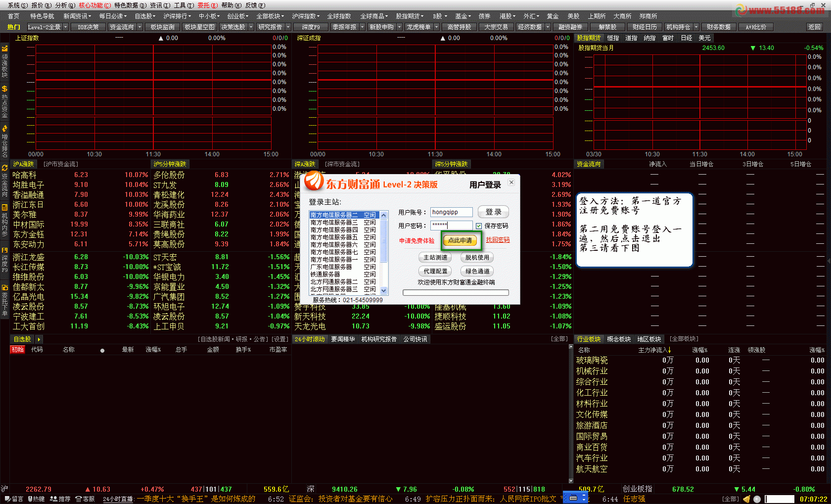This screenshot has height=504, width=831.
Task: Click the round connection status indicator icon
Action: coord(757,499)
